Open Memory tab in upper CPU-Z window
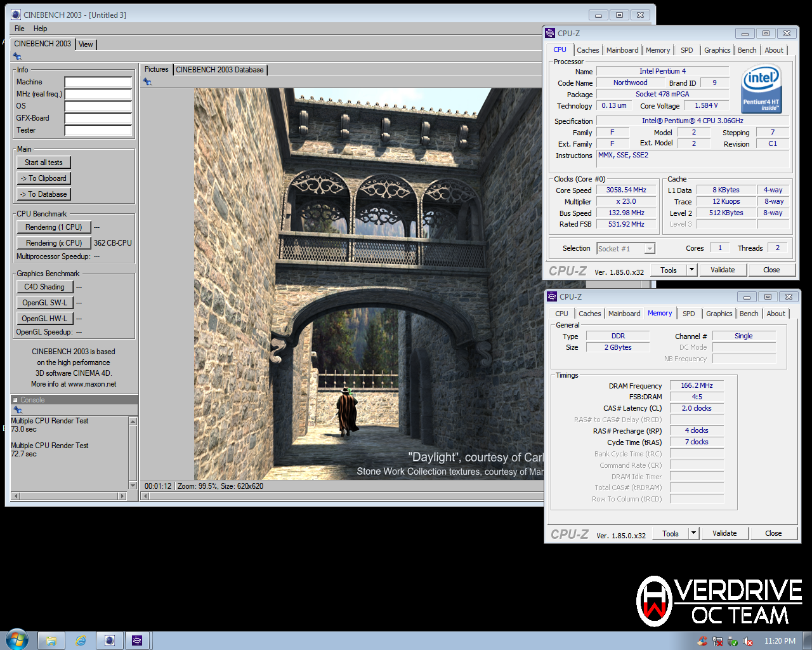The image size is (812, 650). click(658, 50)
